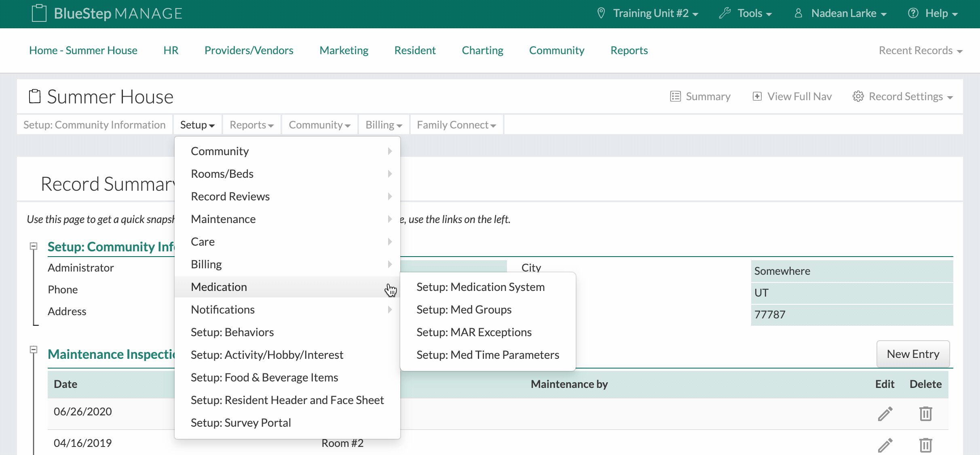
Task: Select Setup: Med Groups from the submenu
Action: pos(464,310)
